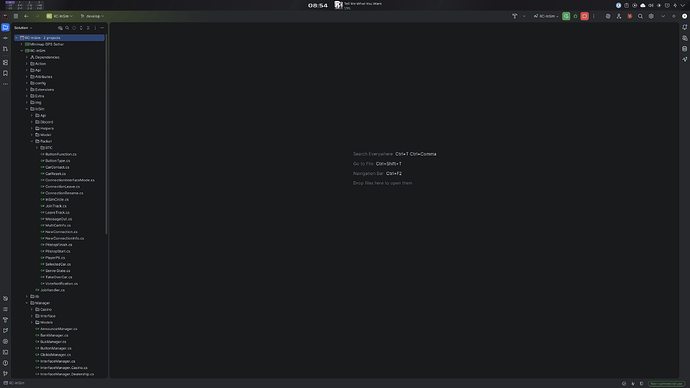Open Explorer options kebab menu

click(95, 28)
